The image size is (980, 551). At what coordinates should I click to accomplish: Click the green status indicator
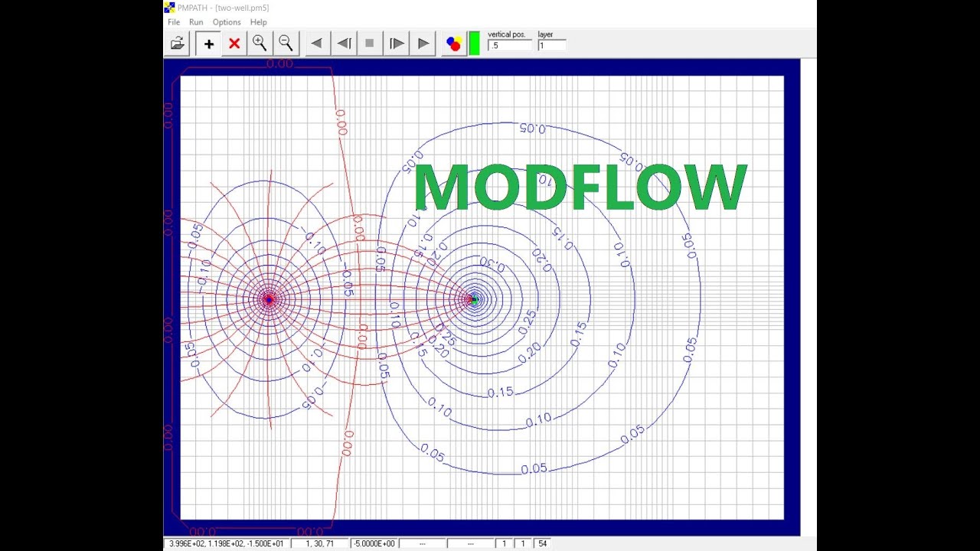coord(474,43)
